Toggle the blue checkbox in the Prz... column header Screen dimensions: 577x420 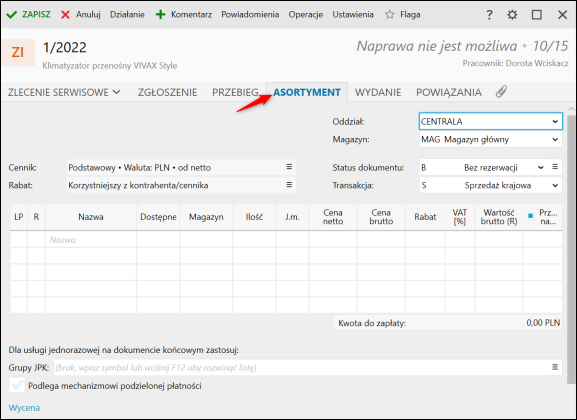tap(530, 216)
